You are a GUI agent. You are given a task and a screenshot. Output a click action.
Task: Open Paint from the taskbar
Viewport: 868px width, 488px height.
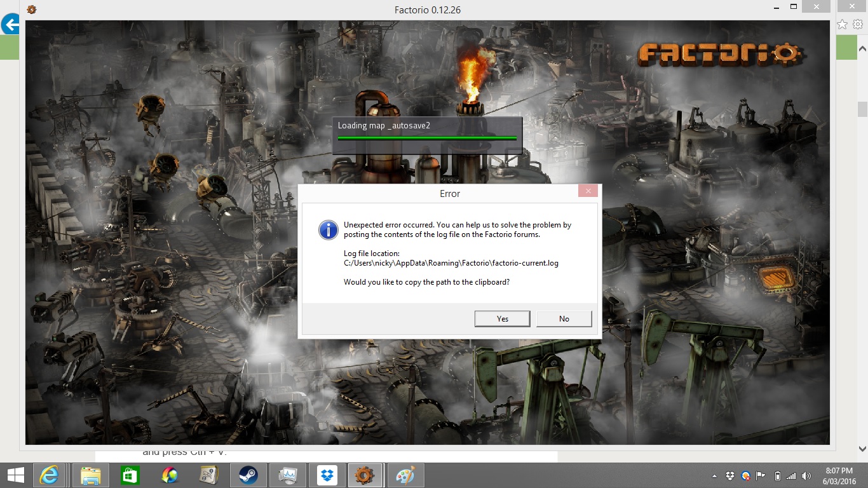(405, 475)
